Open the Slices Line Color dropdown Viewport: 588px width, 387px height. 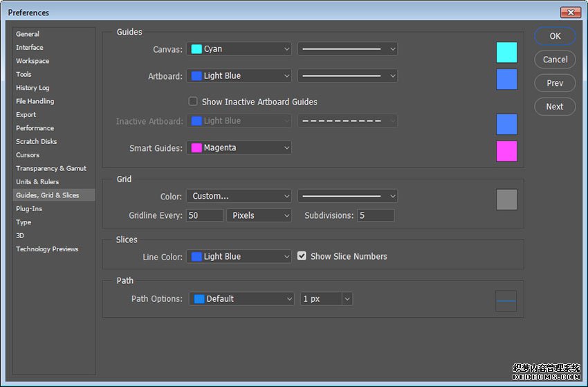point(239,256)
